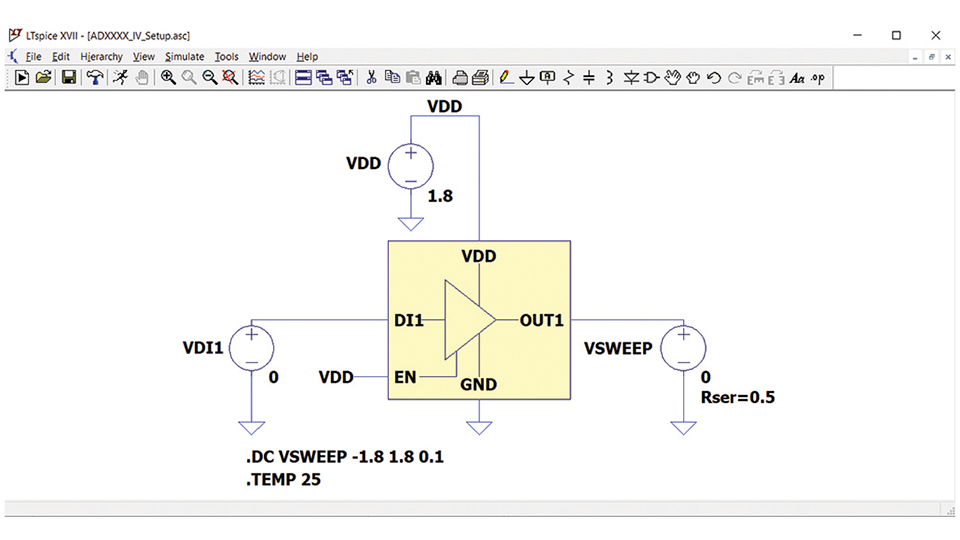Place a resistor component

click(x=569, y=78)
